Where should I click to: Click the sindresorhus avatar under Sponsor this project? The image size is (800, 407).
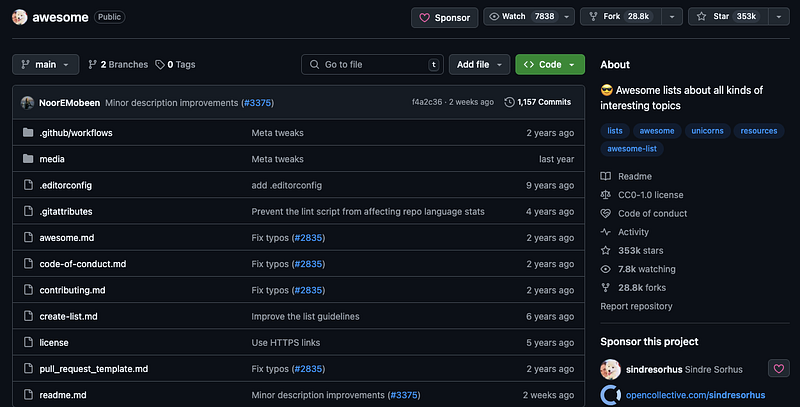[x=610, y=369]
